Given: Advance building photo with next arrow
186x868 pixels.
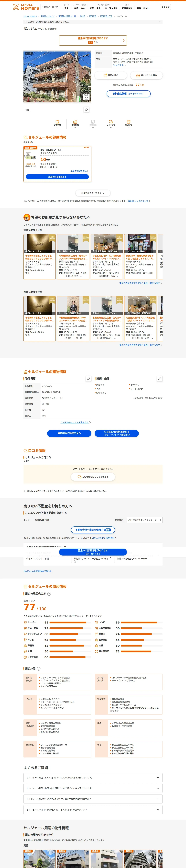Looking at the screenshot, I should [x=87, y=77].
